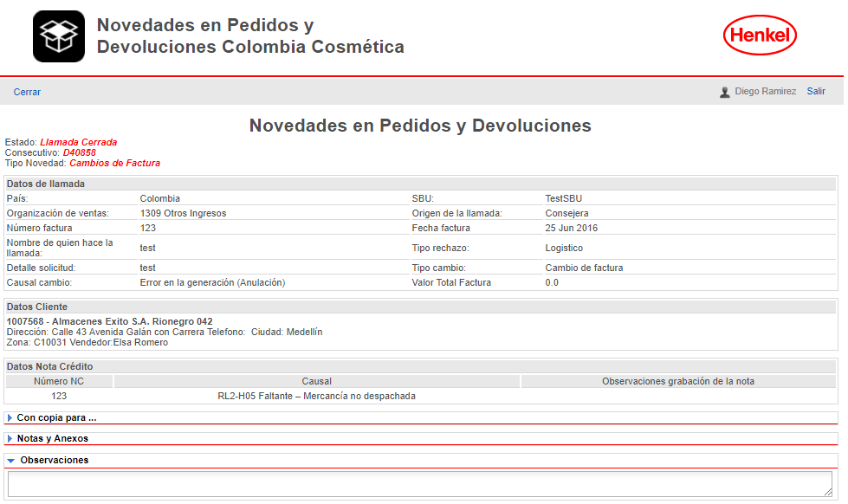The width and height of the screenshot is (848, 504).
Task: Click the Datos de llamada section header
Action: coord(45,184)
